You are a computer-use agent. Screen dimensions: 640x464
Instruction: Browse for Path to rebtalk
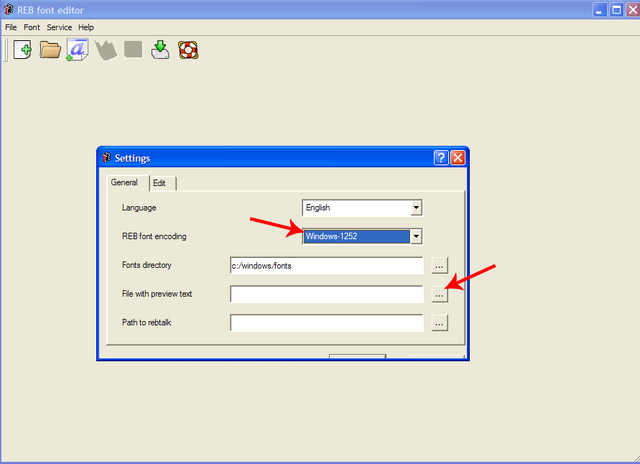pyautogui.click(x=440, y=323)
